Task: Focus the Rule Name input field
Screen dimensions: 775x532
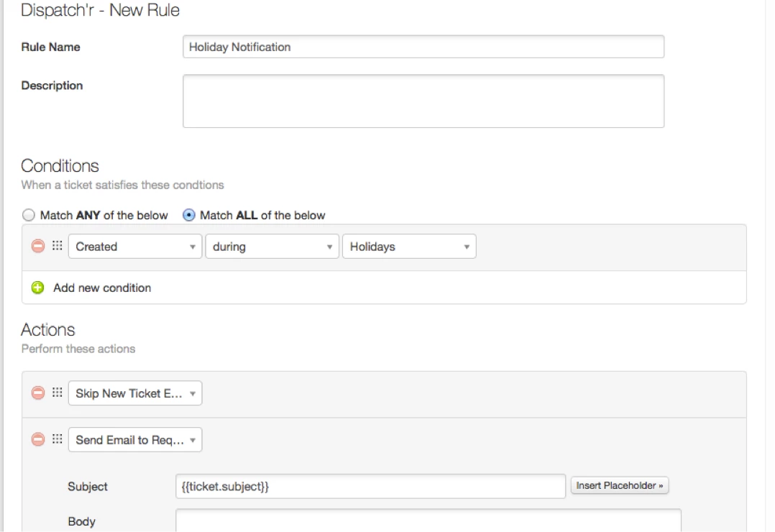Action: coord(423,47)
